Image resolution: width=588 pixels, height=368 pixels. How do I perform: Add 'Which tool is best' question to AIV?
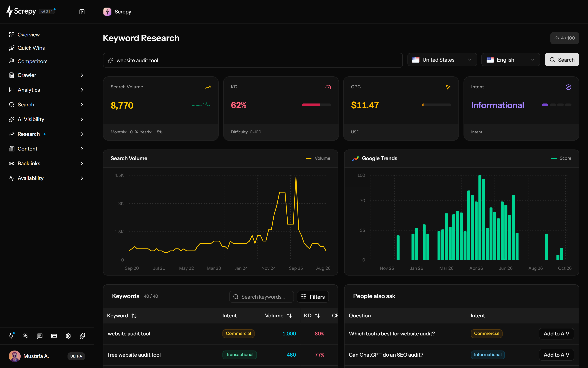(x=556, y=334)
